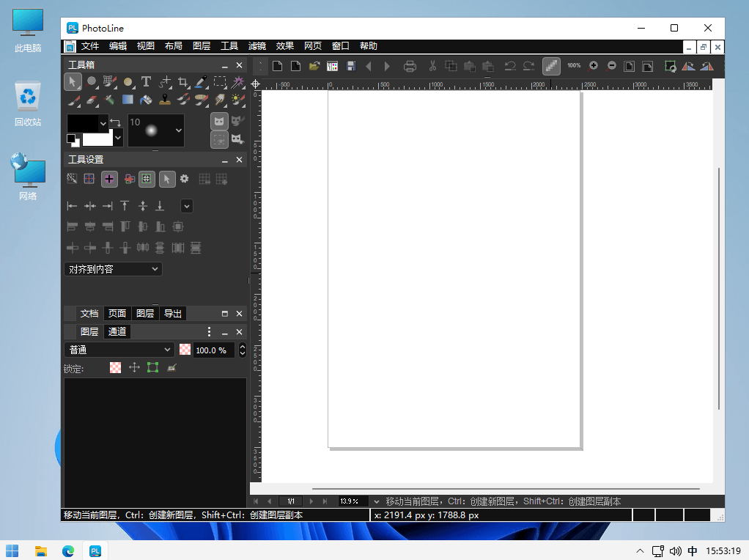Click the black foreground color swatch
Screen dimensions: 749x560
(83, 123)
